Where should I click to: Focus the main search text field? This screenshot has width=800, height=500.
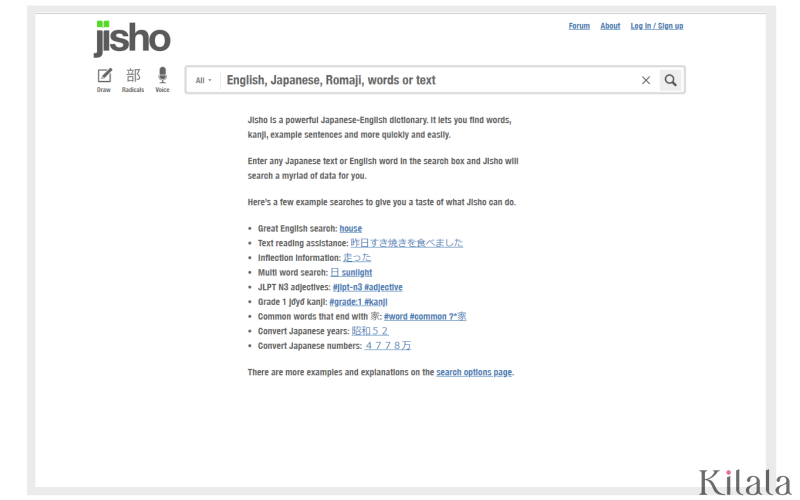430,80
